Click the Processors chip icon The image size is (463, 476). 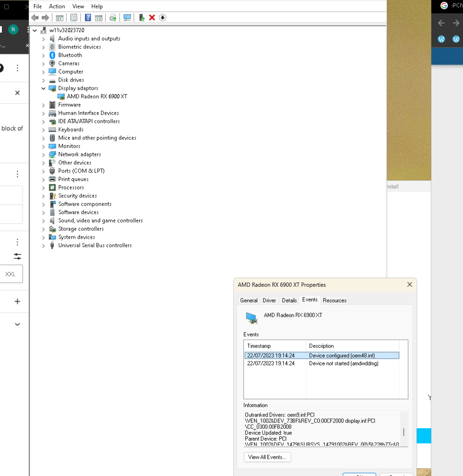click(52, 188)
